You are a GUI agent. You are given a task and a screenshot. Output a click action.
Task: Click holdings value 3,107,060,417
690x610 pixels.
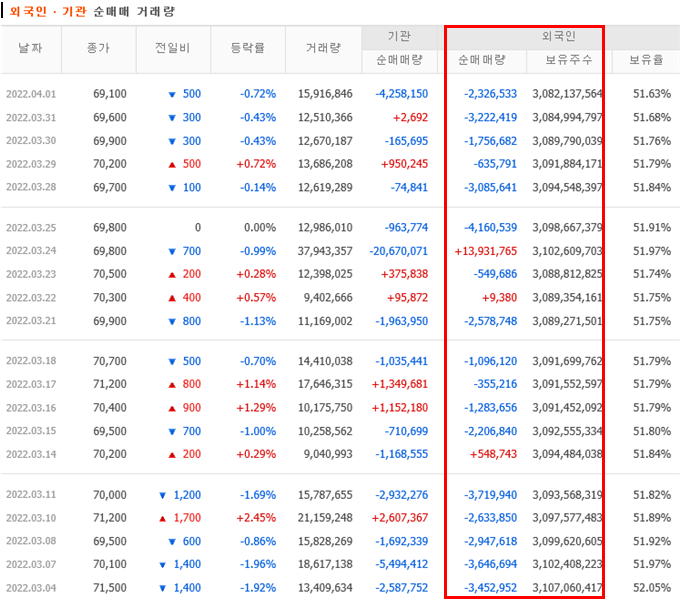click(x=567, y=588)
